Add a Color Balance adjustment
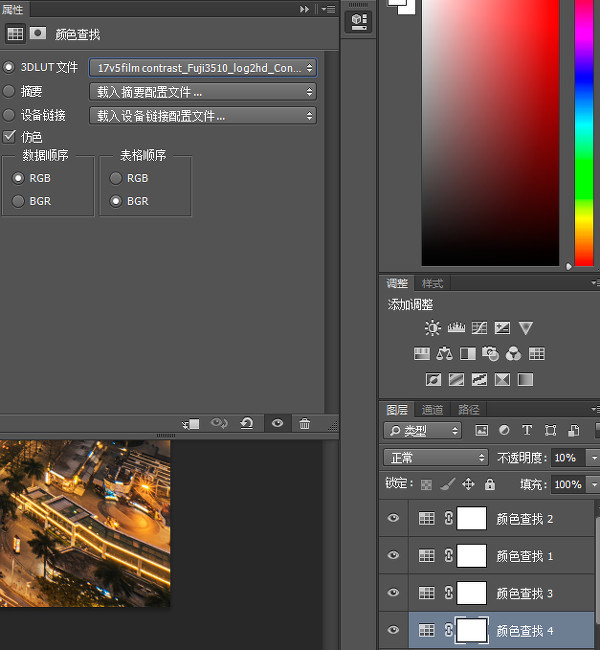Image resolution: width=600 pixels, height=650 pixels. (445, 354)
